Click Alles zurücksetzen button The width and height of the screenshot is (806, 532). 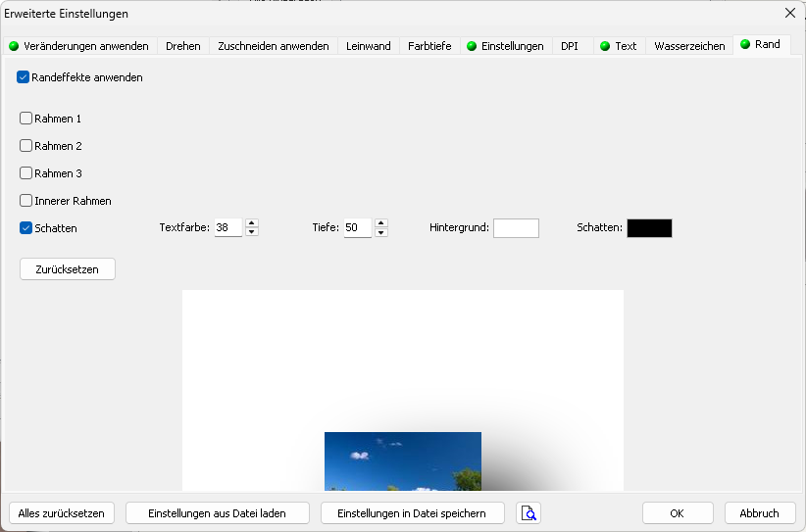(62, 513)
